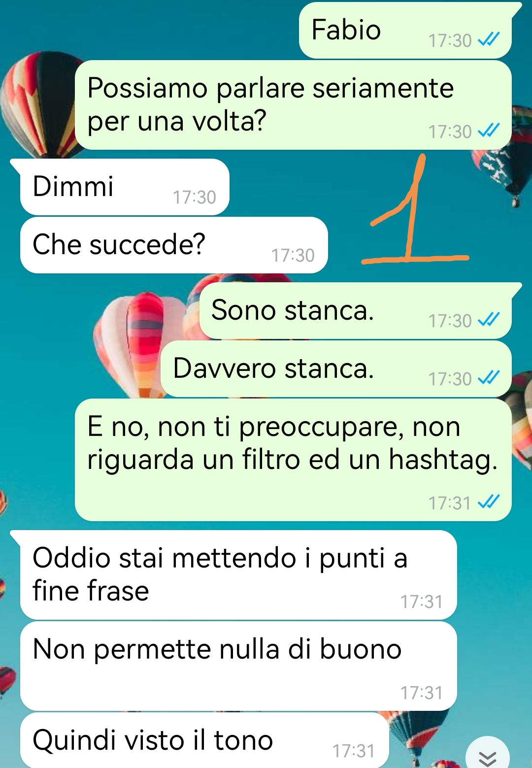Tap the 17:30 timestamp on the "Dimmi" message

coord(195,197)
